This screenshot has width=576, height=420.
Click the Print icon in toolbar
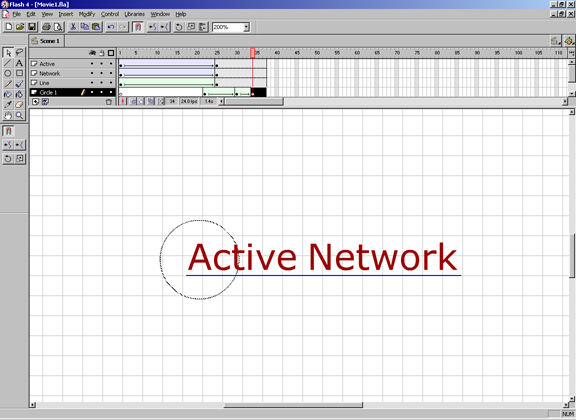(x=46, y=27)
